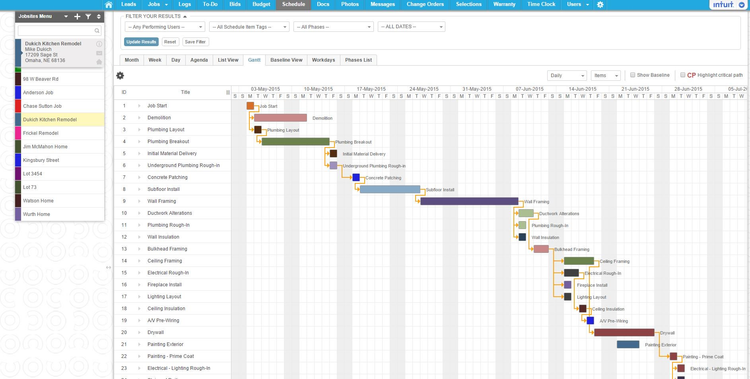The height and width of the screenshot is (379, 750).
Task: Select the Drywall Gantt bar
Action: tap(624, 333)
